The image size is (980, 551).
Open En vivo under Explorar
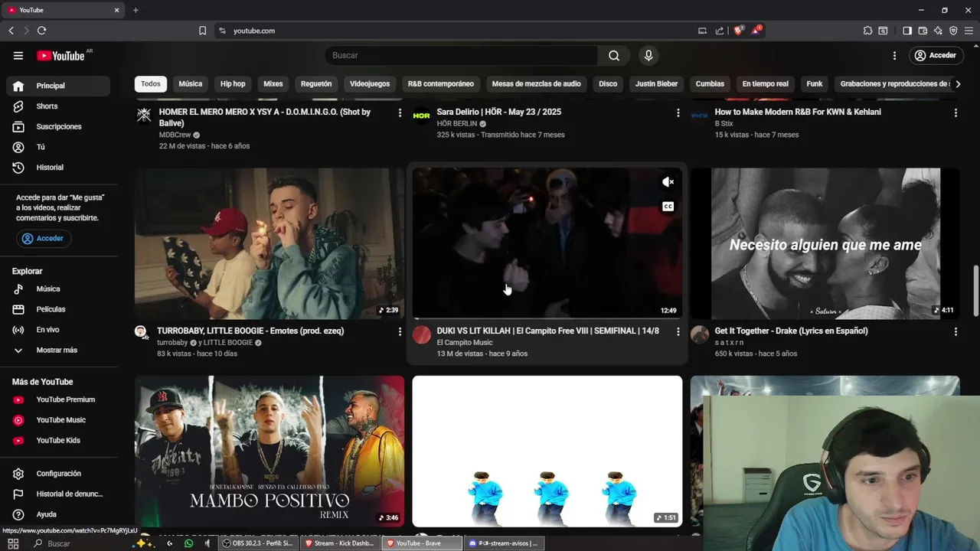(x=58, y=330)
